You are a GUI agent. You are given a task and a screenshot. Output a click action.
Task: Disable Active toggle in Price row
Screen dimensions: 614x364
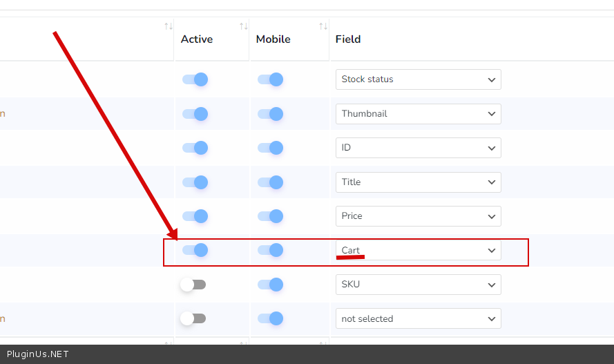click(195, 216)
